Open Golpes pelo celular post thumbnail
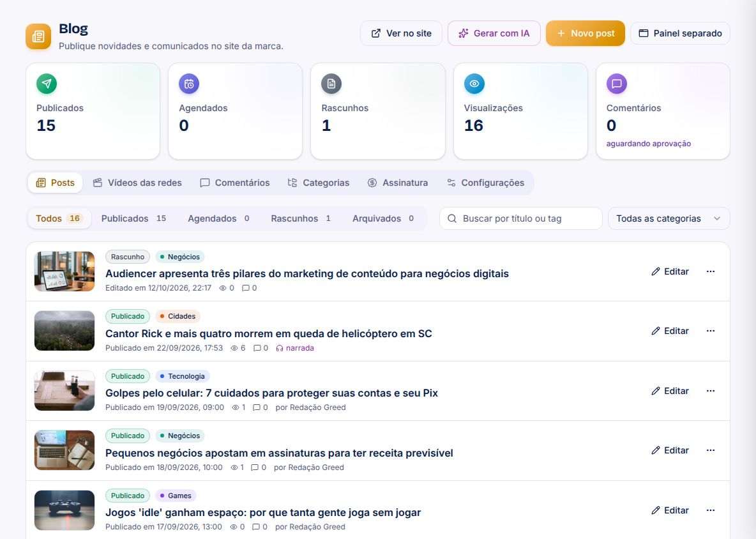Viewport: 756px width, 539px height. pos(64,390)
